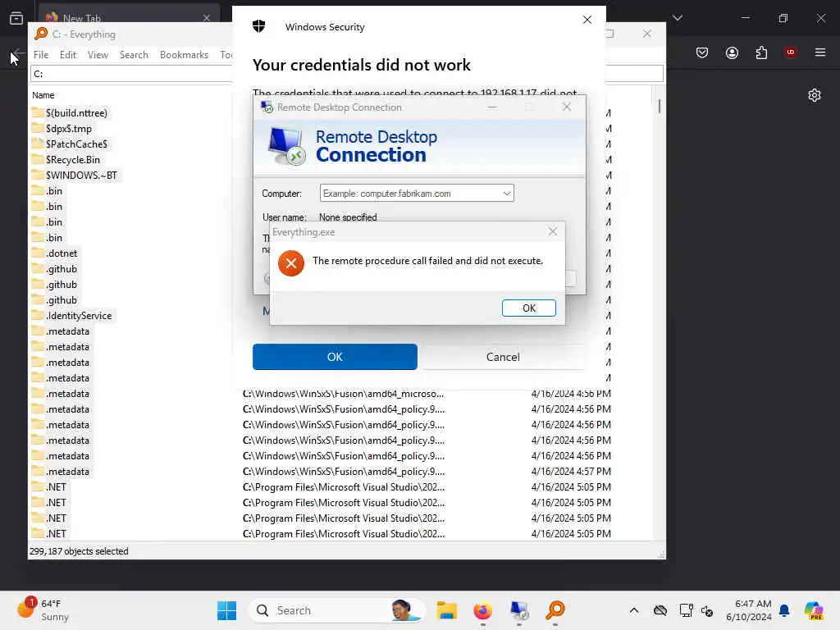Select the last C:\Program Files\Microsoft Visual Studio\202... path
Image resolution: width=840 pixels, height=630 pixels.
coord(344,534)
